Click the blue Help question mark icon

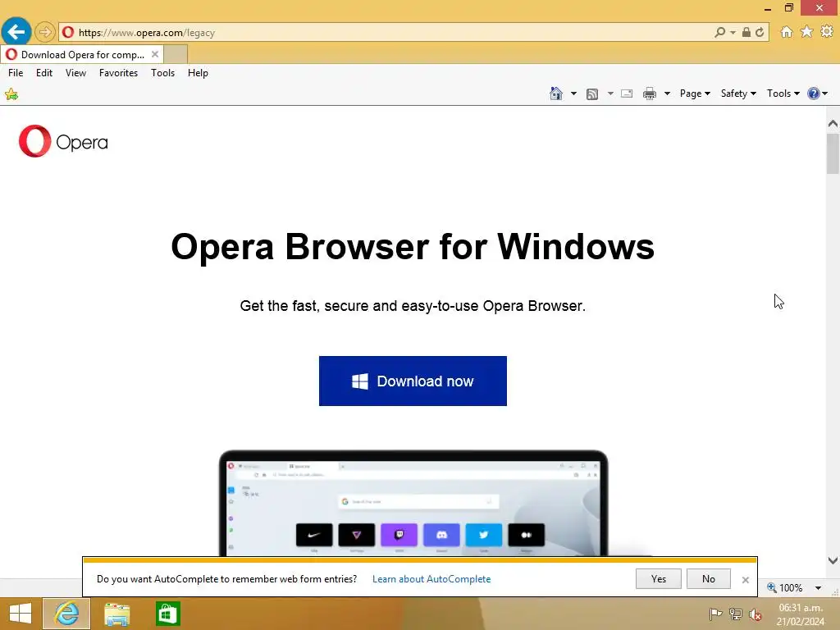[813, 94]
